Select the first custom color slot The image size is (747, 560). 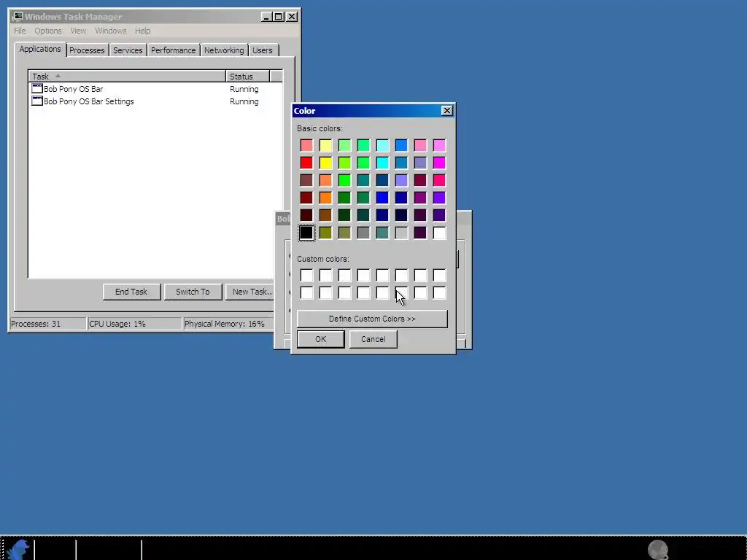point(306,275)
